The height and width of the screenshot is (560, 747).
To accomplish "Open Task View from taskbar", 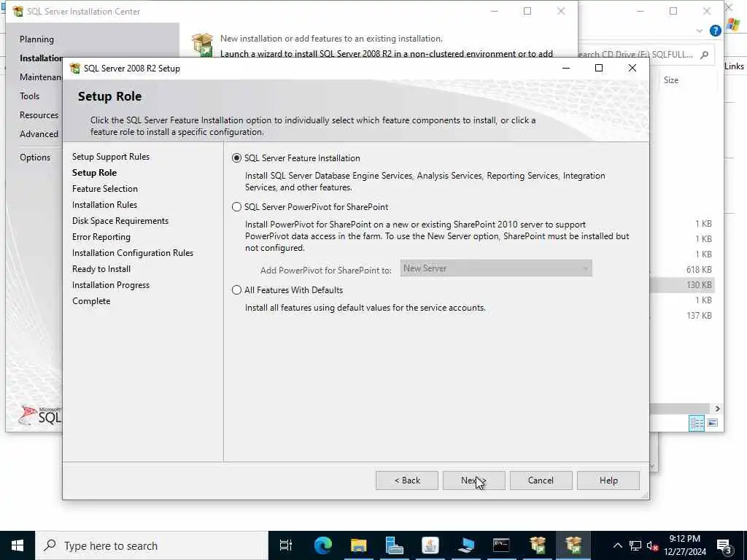I will pos(286,545).
